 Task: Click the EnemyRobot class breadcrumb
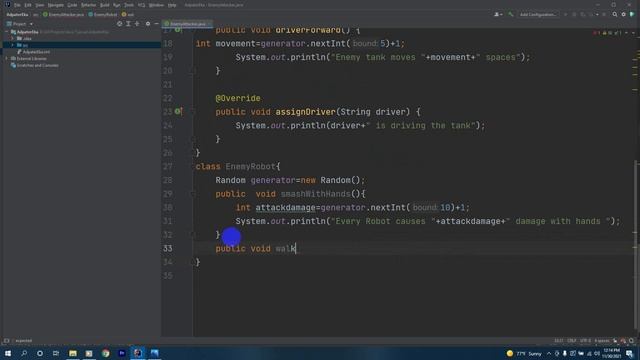[103, 14]
